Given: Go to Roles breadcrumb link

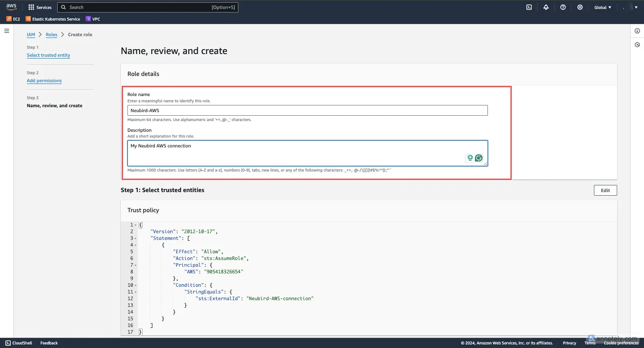Looking at the screenshot, I should pyautogui.click(x=51, y=34).
